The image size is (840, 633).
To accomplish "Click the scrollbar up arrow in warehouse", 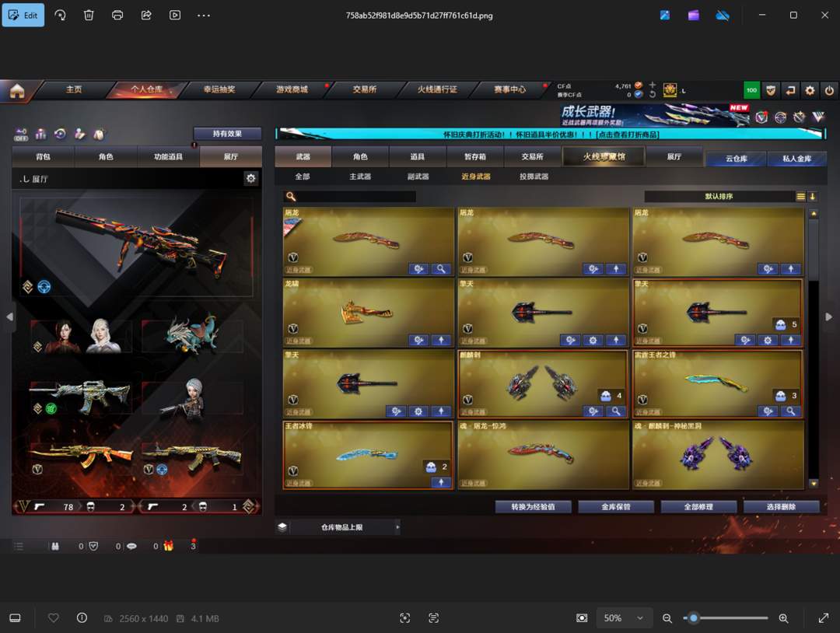I will pyautogui.click(x=814, y=213).
